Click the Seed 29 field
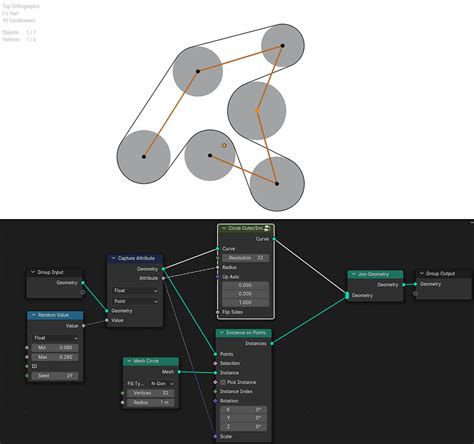The width and height of the screenshot is (474, 444). (55, 376)
